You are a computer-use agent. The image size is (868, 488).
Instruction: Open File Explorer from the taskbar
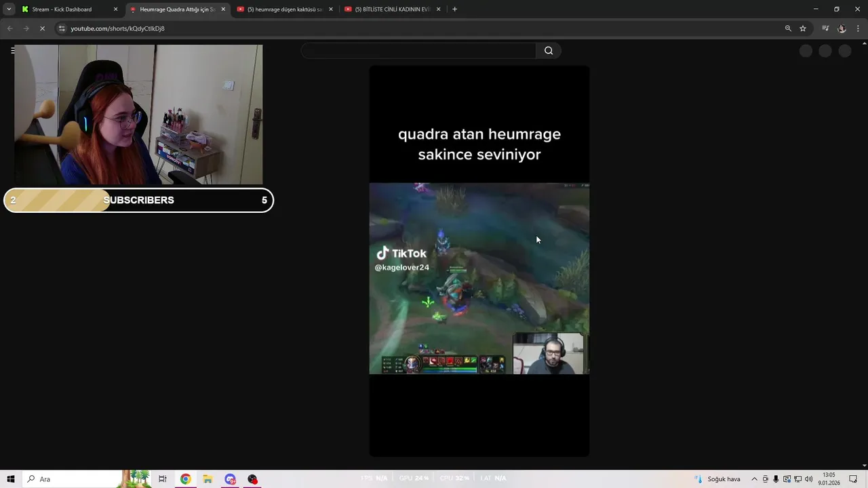pos(208,479)
